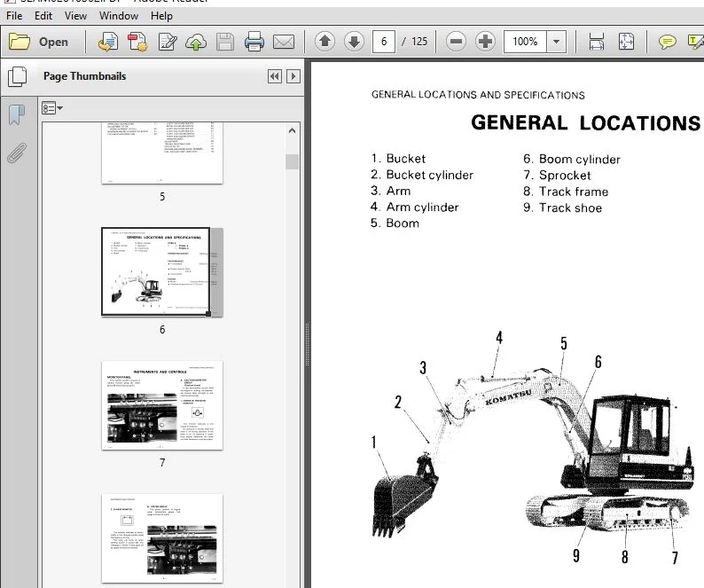Image resolution: width=704 pixels, height=588 pixels.
Task: Click the 'Bucket cylinder' text
Action: 430,175
